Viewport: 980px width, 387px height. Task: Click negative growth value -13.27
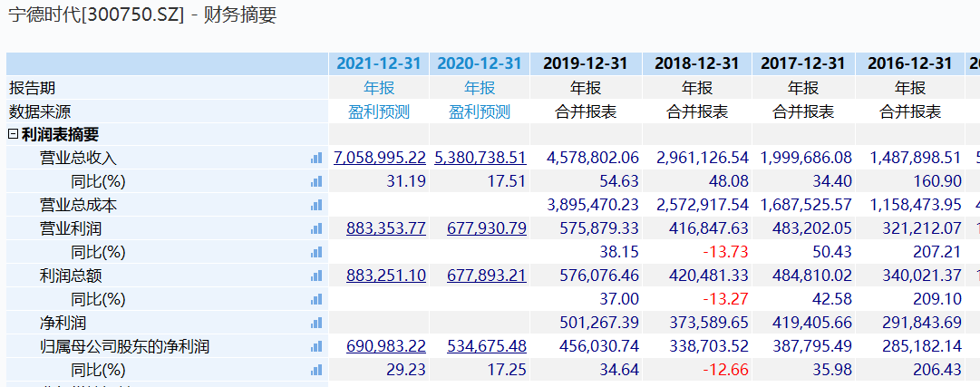click(x=724, y=299)
